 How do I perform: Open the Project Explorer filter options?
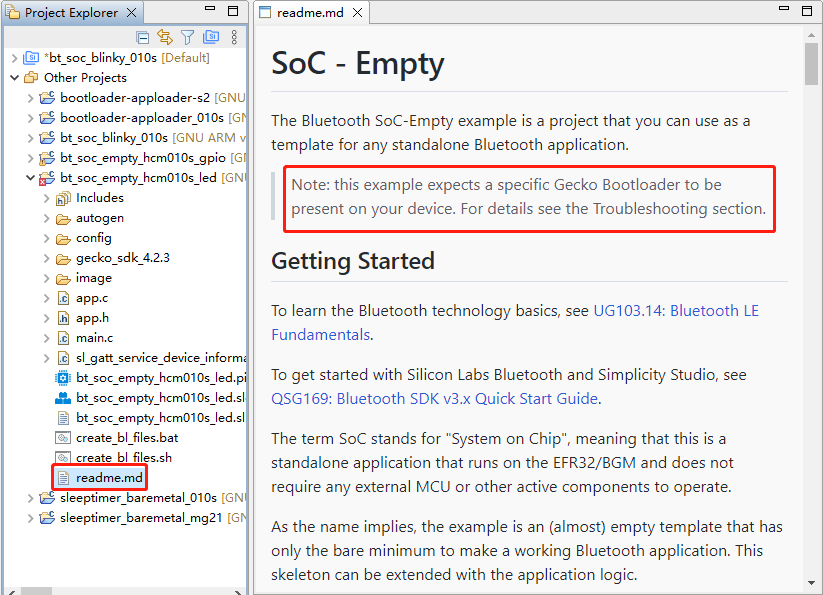[x=190, y=37]
